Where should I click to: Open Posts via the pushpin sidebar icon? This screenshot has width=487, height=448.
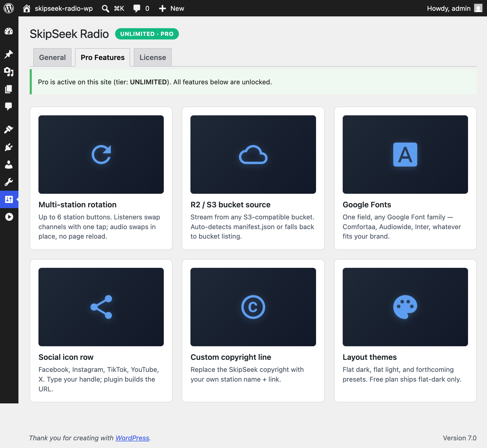(x=9, y=54)
